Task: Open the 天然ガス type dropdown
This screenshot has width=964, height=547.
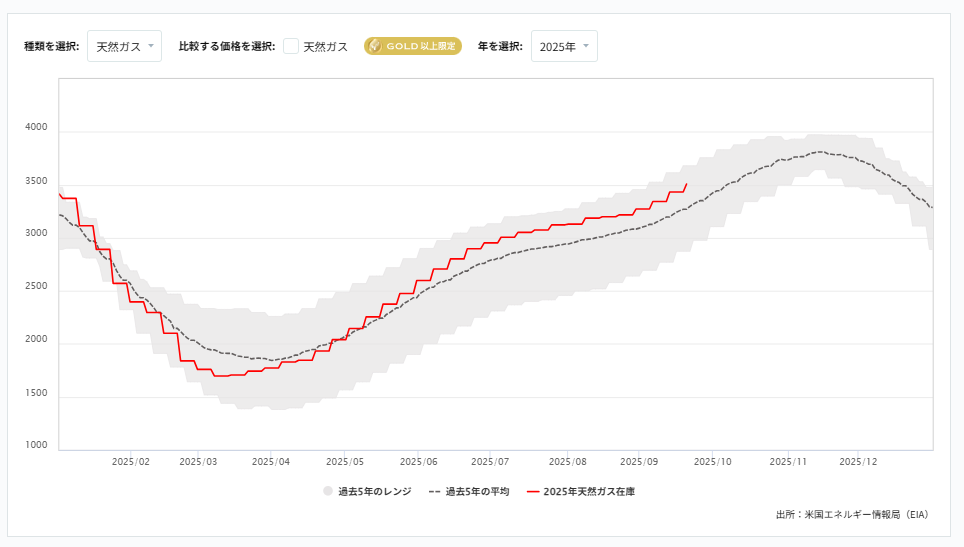Action: click(x=124, y=46)
